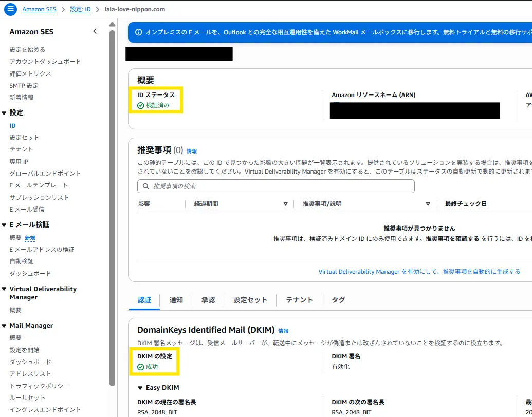Viewport: 532px width, 417px height.
Task: Sort by the 経過期間 column arrow
Action: pyautogui.click(x=285, y=204)
